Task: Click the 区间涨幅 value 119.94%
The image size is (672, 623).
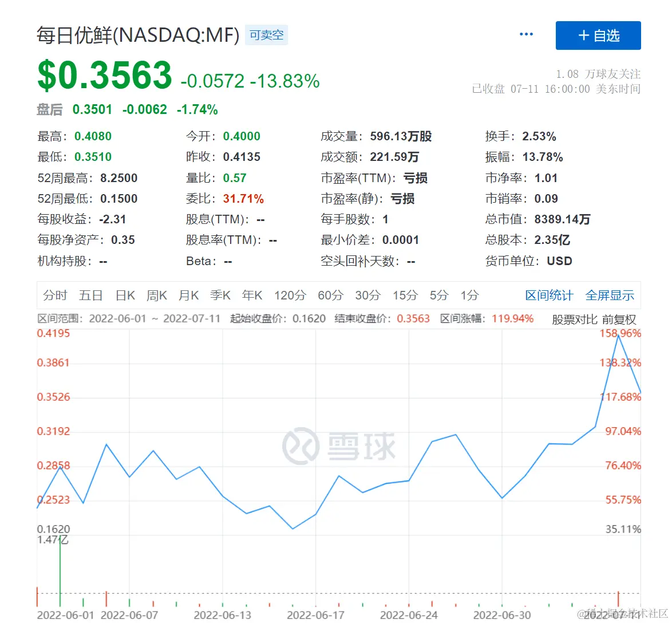Action: [512, 318]
